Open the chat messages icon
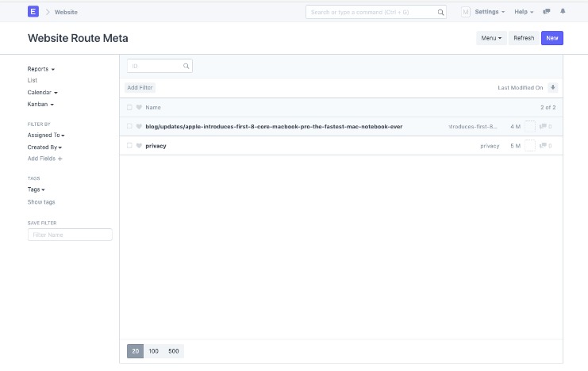 [547, 12]
